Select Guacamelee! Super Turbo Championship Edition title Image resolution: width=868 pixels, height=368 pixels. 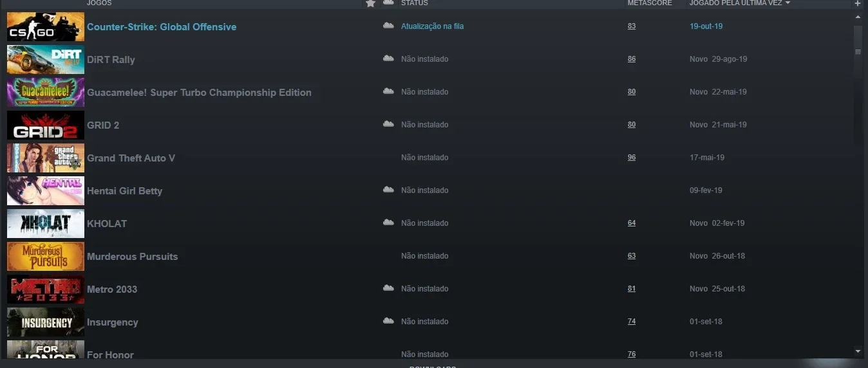(199, 93)
